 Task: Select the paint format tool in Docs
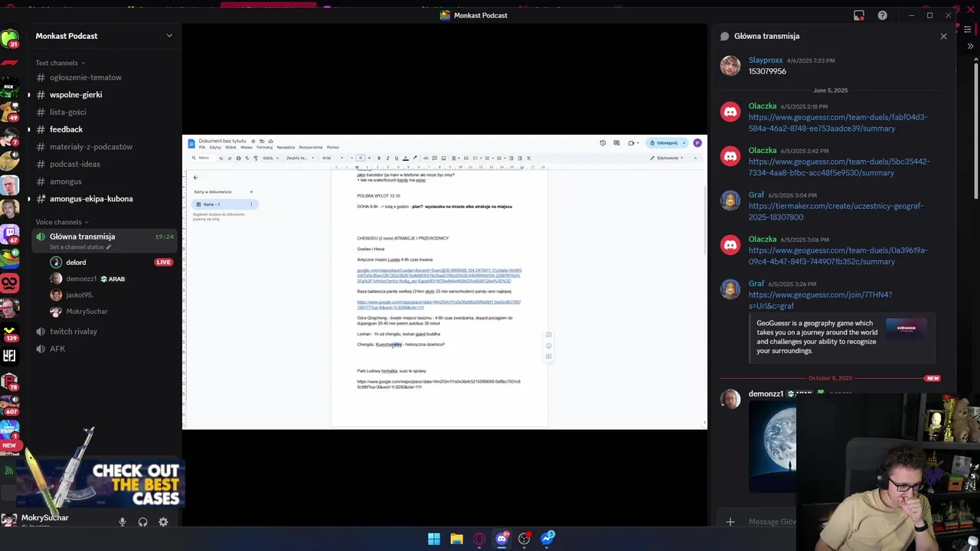[x=256, y=158]
